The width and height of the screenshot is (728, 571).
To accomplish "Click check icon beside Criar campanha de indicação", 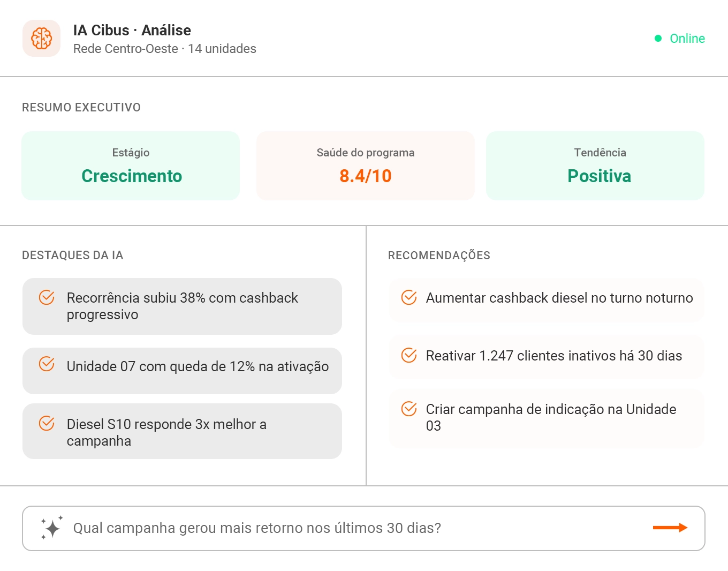I will coord(409,409).
